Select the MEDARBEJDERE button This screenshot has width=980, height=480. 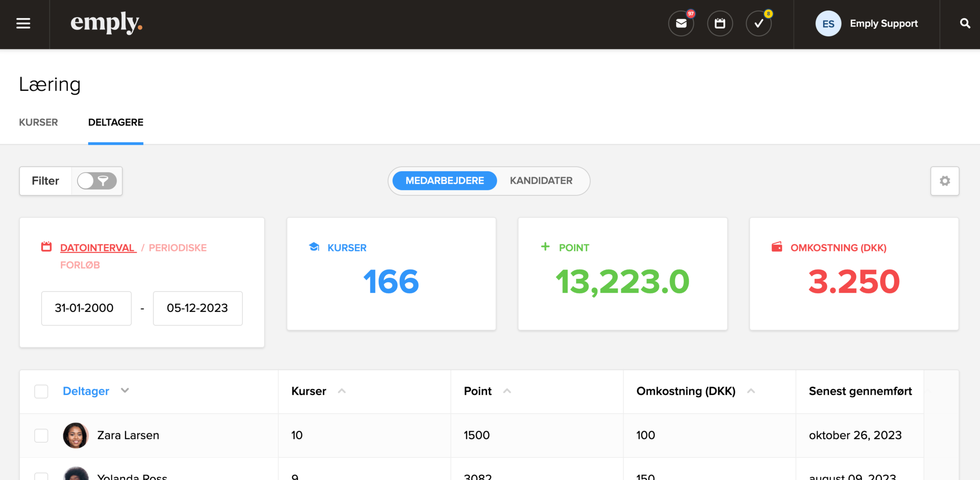tap(444, 181)
